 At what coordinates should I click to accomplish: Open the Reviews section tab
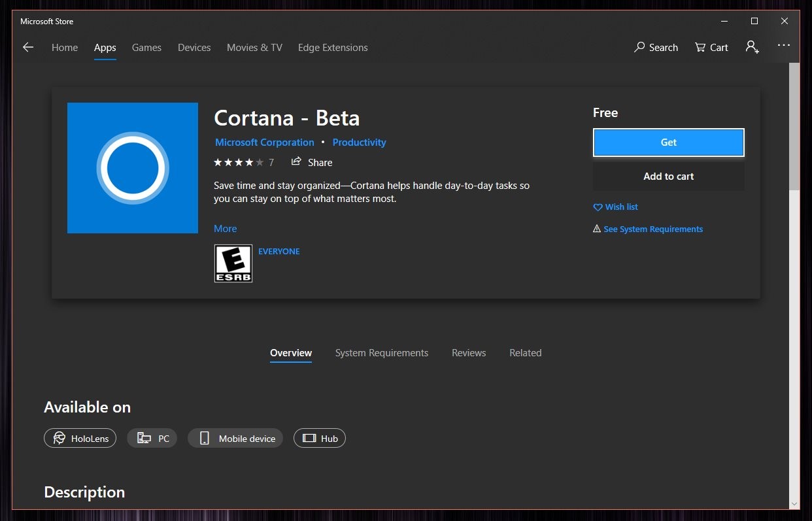469,353
